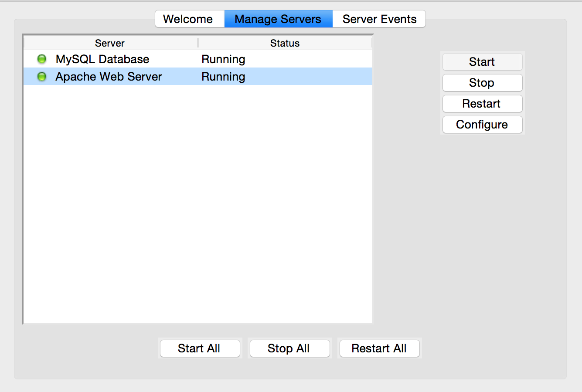Click the Running status of Apache Web Server
Viewport: 582px width, 392px height.
point(223,77)
